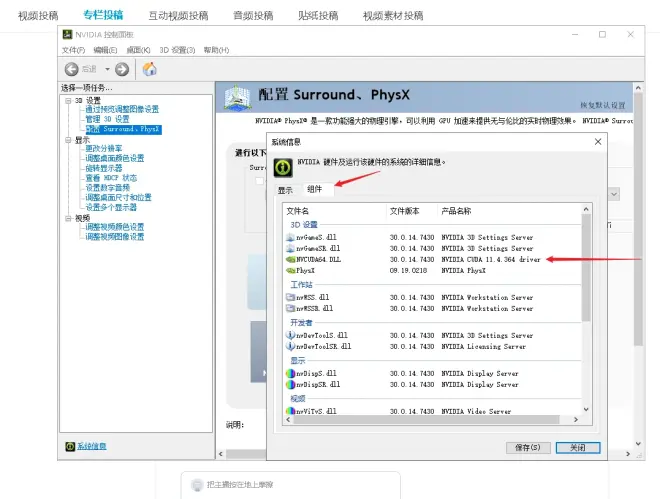Viewport: 660px width, 499px height.
Task: Click 恢复默认设置 link in header
Action: click(603, 105)
